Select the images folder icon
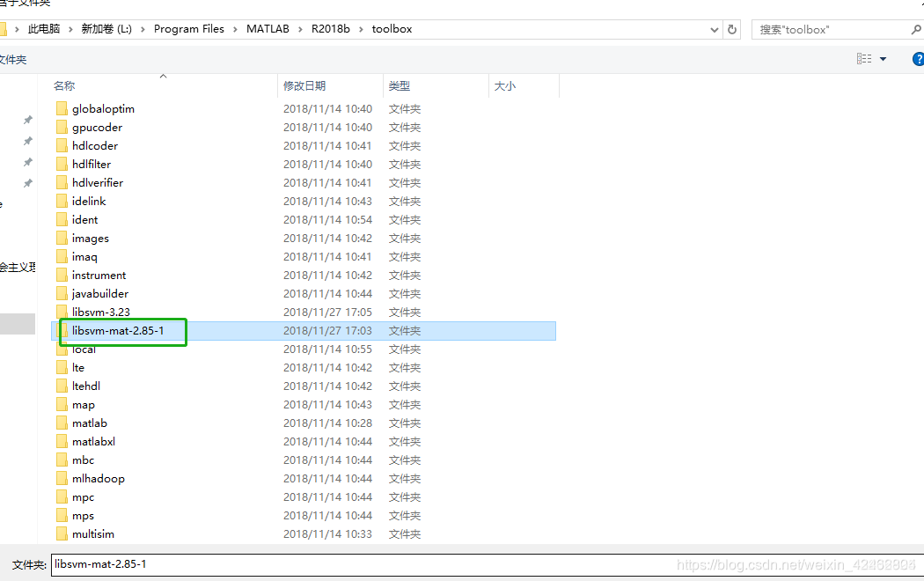 coord(62,238)
